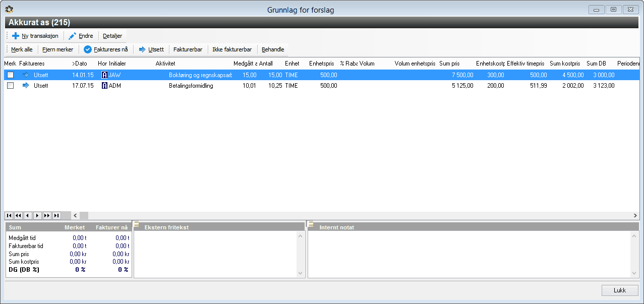The width and height of the screenshot is (644, 304).
Task: Mark selection as Ikke fakturerbar
Action: click(232, 49)
